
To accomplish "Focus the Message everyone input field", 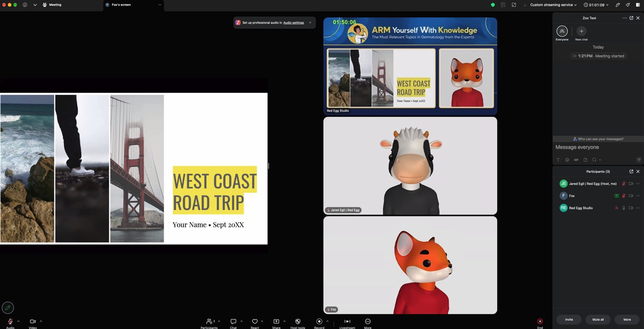I will click(598, 147).
